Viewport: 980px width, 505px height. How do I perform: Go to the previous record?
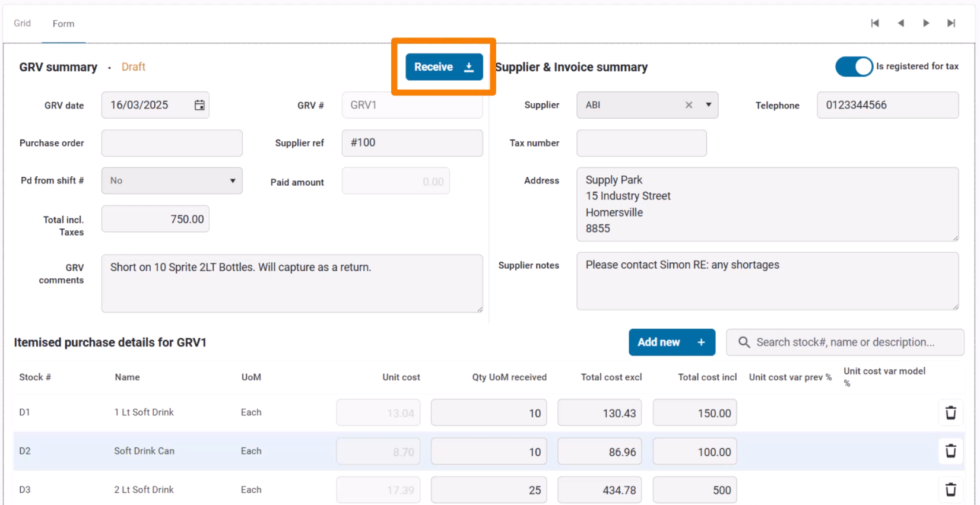tap(900, 23)
